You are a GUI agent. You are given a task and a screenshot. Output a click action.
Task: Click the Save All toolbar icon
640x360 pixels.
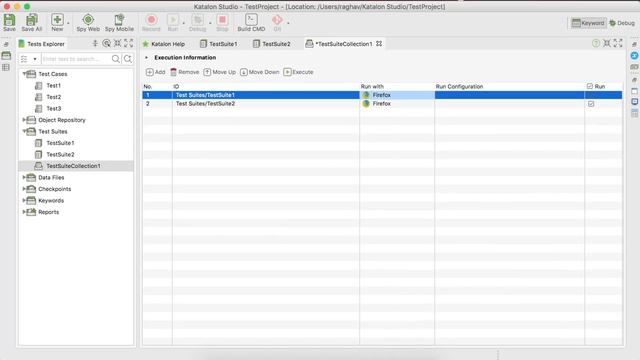(x=32, y=22)
